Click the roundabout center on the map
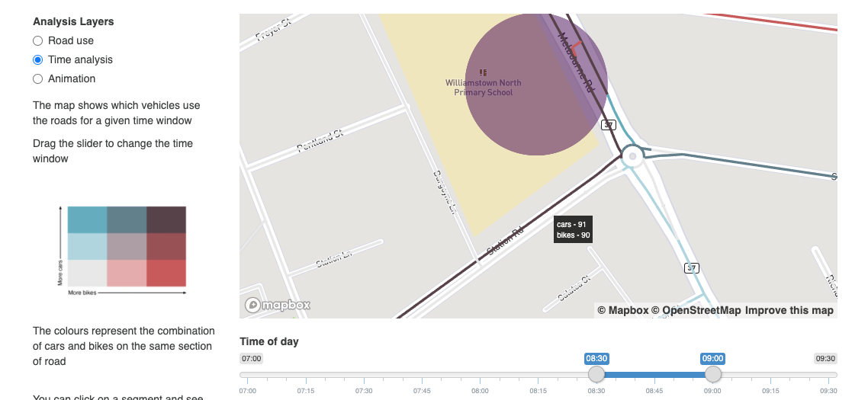 click(632, 156)
